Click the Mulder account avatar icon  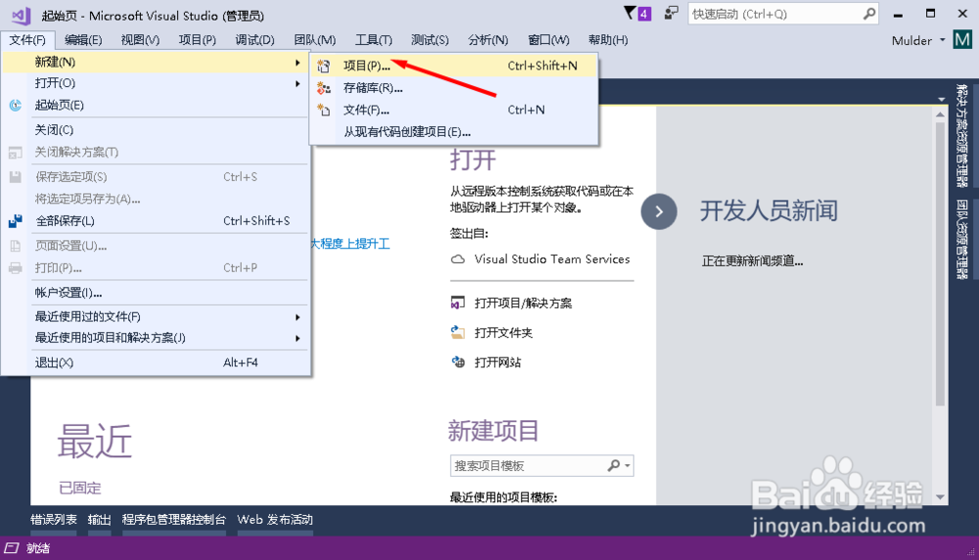tap(962, 40)
